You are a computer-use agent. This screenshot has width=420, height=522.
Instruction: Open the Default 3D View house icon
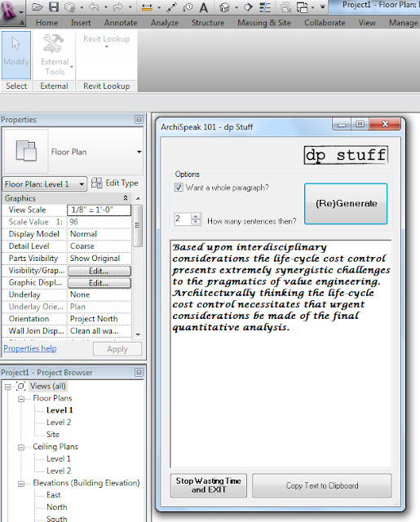[224, 7]
